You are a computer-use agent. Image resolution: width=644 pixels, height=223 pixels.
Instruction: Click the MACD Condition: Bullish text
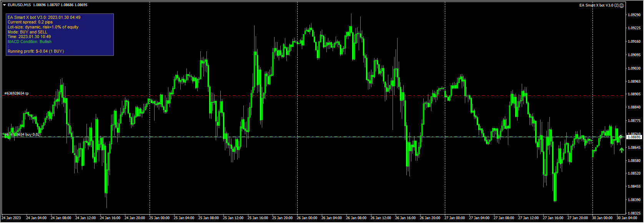[x=30, y=42]
